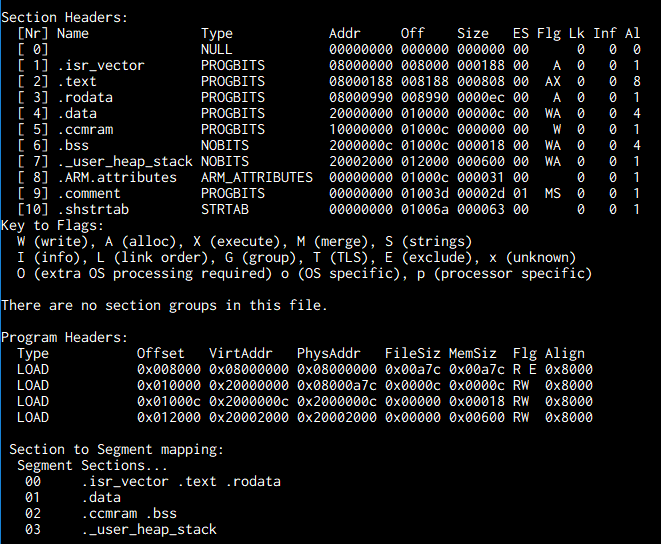Screen dimensions: 661x544
Task: Click the .comment section name
Action: tap(89, 194)
